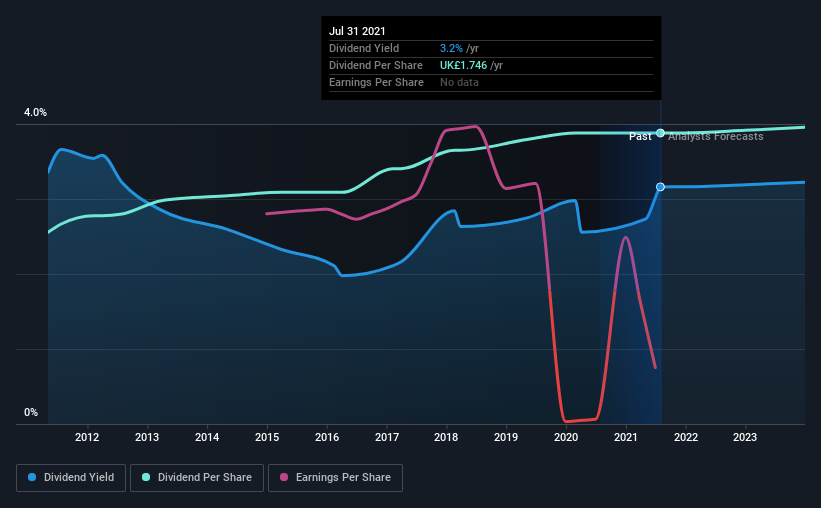The image size is (821, 508).
Task: Click the Analysts Forecasts label
Action: (x=716, y=136)
